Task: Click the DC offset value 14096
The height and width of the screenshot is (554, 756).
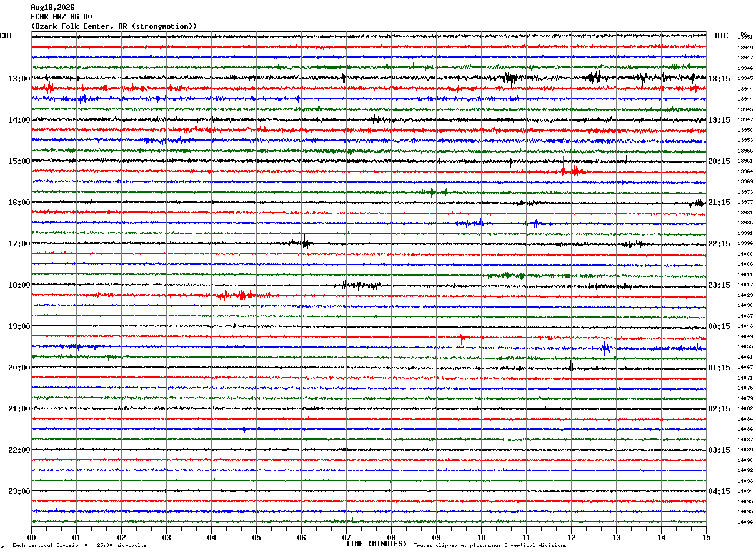Action: [745, 522]
